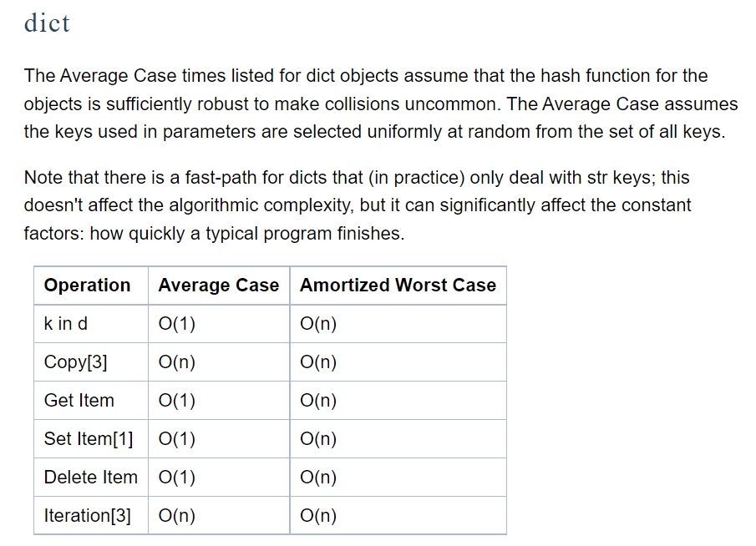Click the Amortized Worst Case value for Delete Item
Viewport: 756px width, 546px height.
(x=318, y=478)
